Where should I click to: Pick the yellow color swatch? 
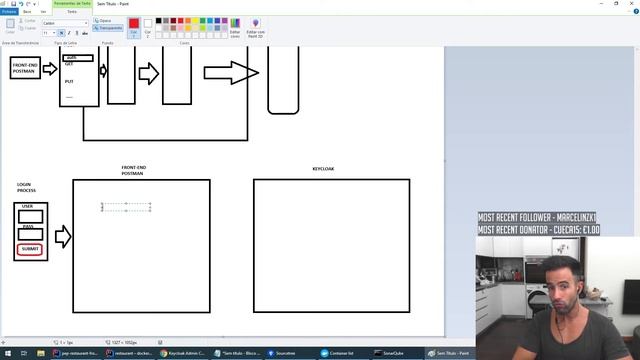click(x=195, y=20)
